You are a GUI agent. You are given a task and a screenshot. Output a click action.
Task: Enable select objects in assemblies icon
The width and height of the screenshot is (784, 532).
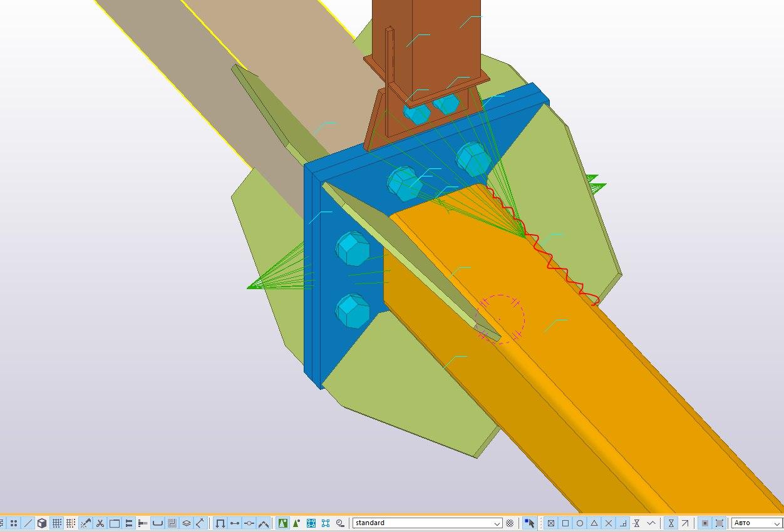(326, 523)
